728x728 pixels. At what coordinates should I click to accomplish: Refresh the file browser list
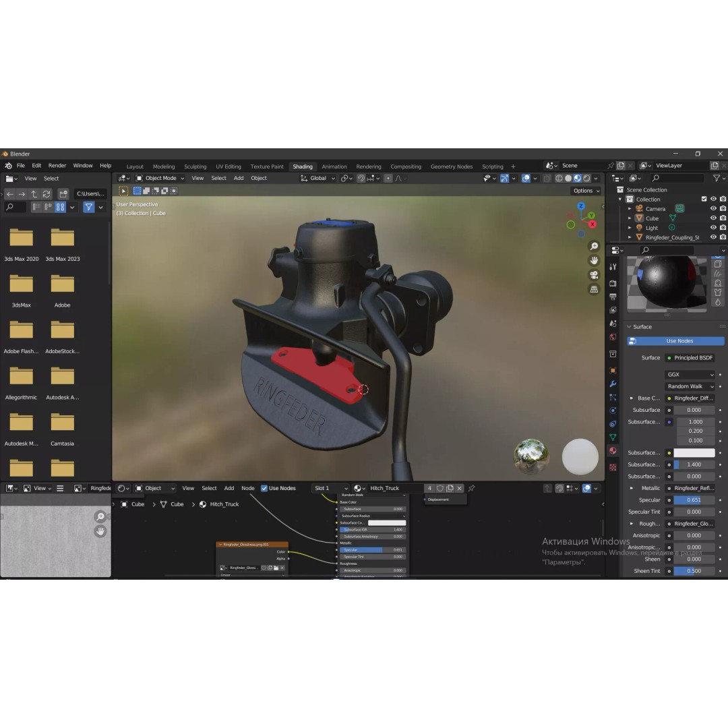click(47, 193)
